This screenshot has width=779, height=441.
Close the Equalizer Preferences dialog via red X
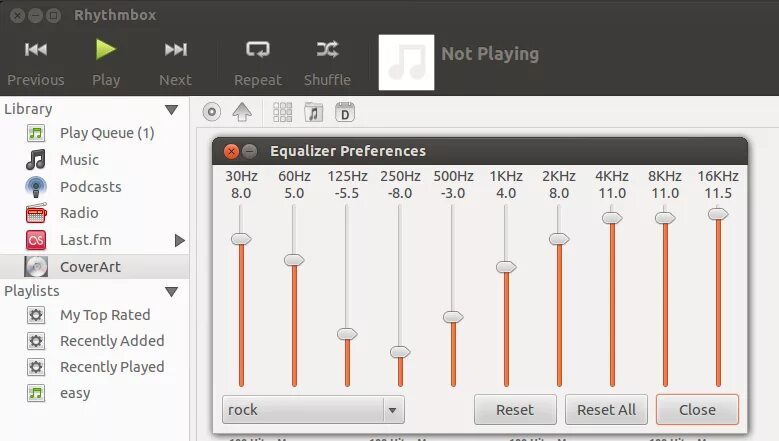click(x=232, y=151)
